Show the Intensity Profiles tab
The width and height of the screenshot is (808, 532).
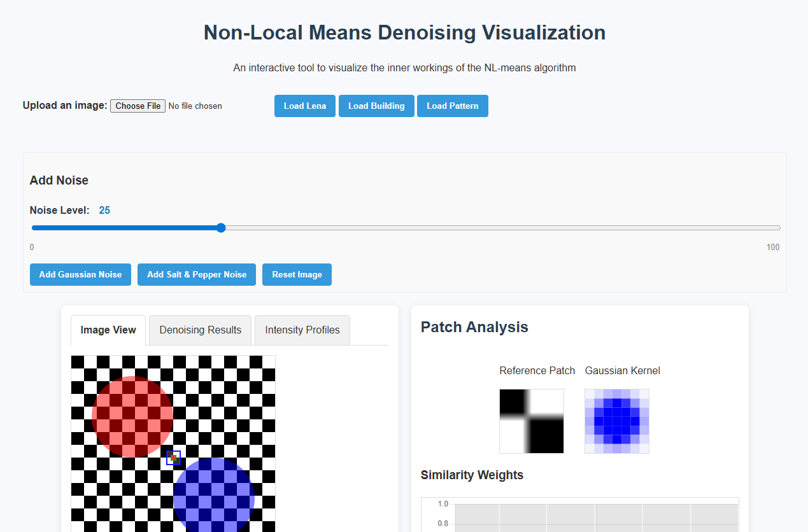[x=302, y=330]
